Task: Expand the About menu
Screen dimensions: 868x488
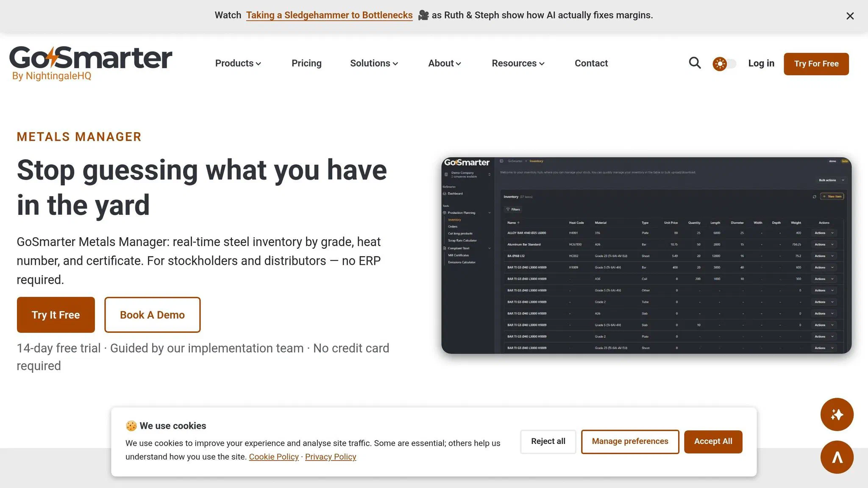Action: pyautogui.click(x=445, y=63)
